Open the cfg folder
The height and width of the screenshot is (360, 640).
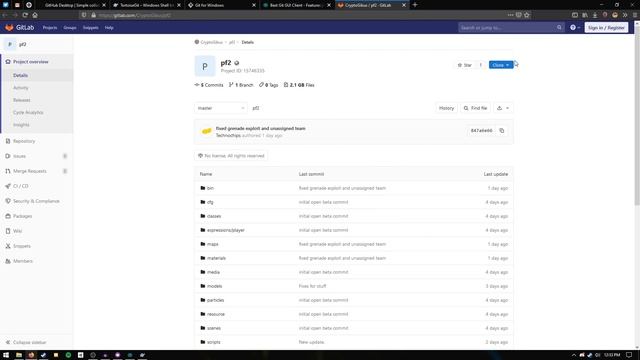tap(210, 202)
